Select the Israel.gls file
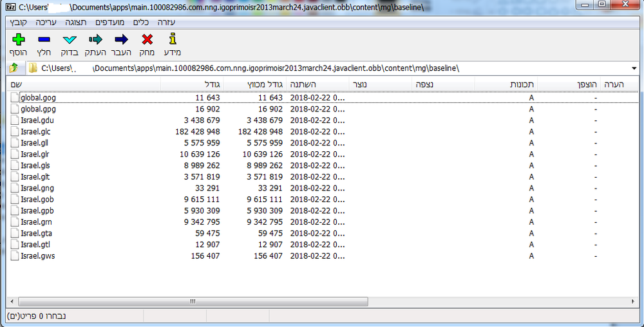This screenshot has height=327, width=644. click(35, 165)
